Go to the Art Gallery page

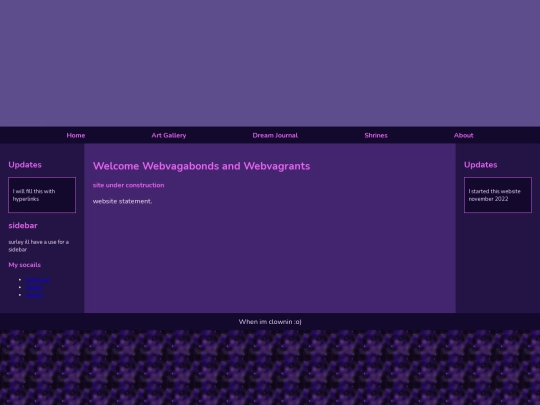(x=169, y=135)
